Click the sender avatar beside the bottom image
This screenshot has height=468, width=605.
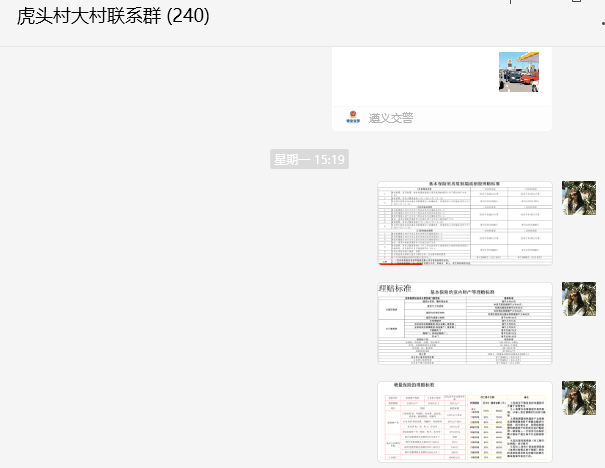(578, 398)
